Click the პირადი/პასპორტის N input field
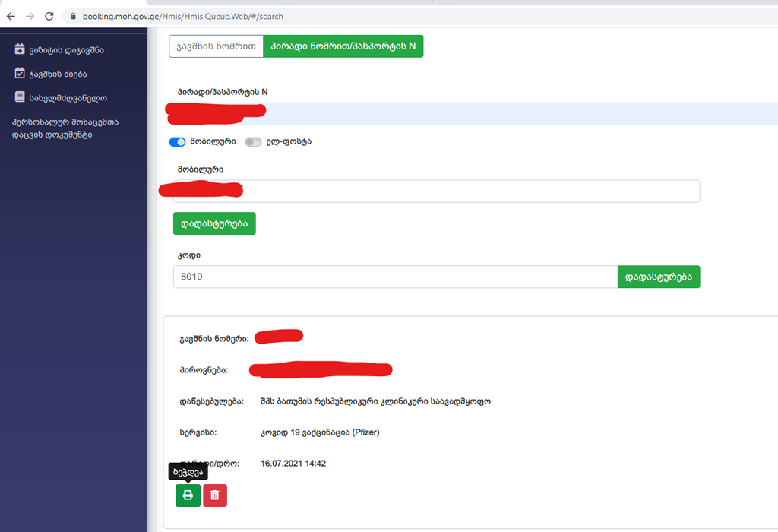Image resolution: width=778 pixels, height=532 pixels. tap(476, 114)
